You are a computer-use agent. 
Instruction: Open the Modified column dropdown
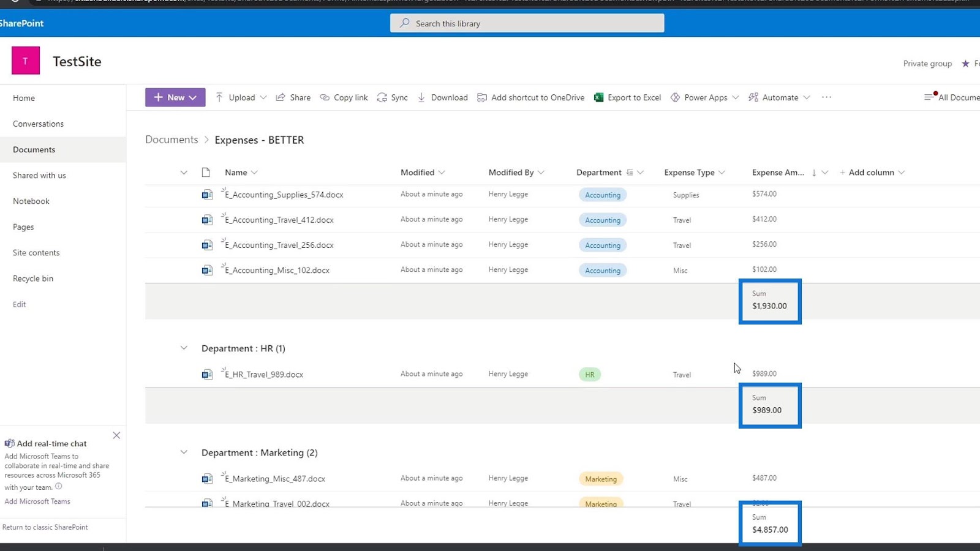click(x=442, y=173)
